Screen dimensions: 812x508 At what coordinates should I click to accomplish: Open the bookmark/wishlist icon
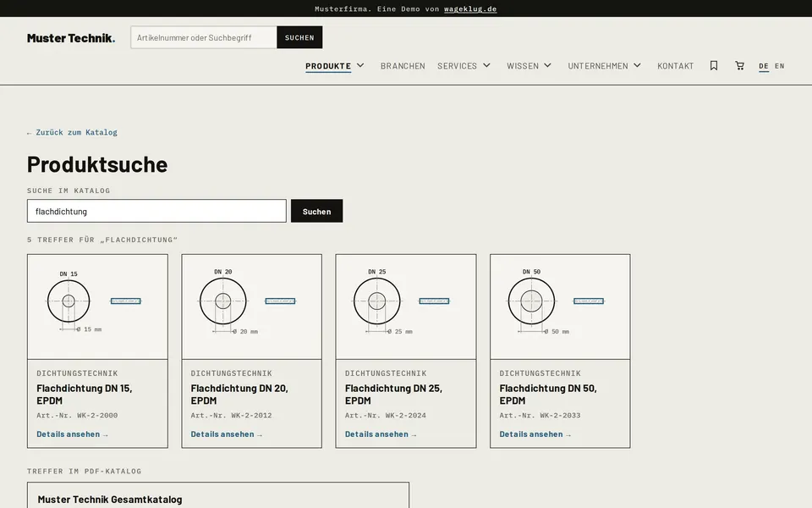(x=714, y=66)
